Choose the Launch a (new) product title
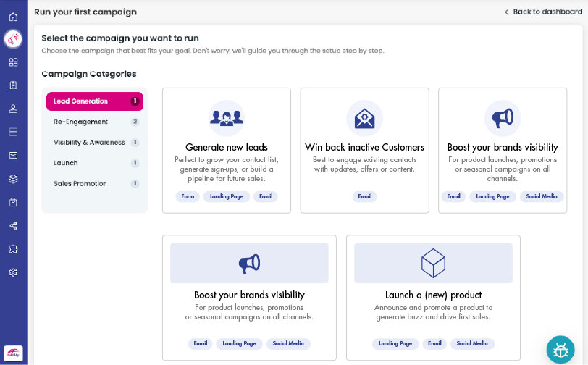The width and height of the screenshot is (588, 365). point(433,295)
